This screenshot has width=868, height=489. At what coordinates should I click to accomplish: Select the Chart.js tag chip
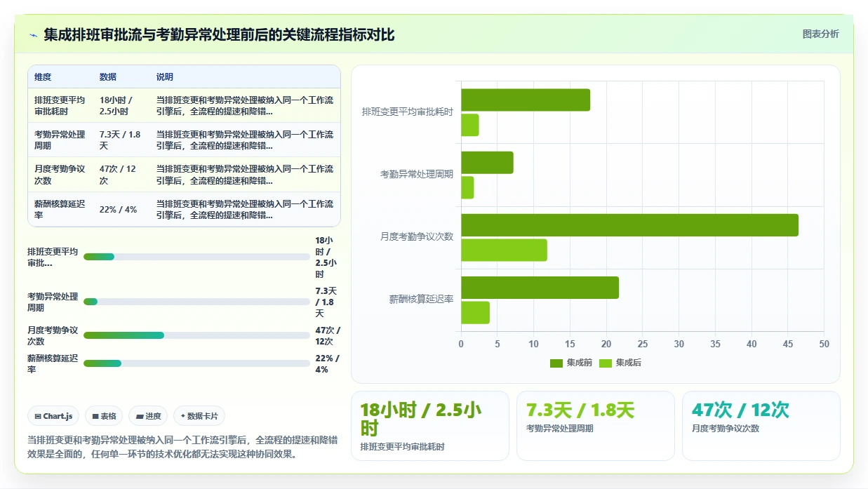(x=54, y=416)
